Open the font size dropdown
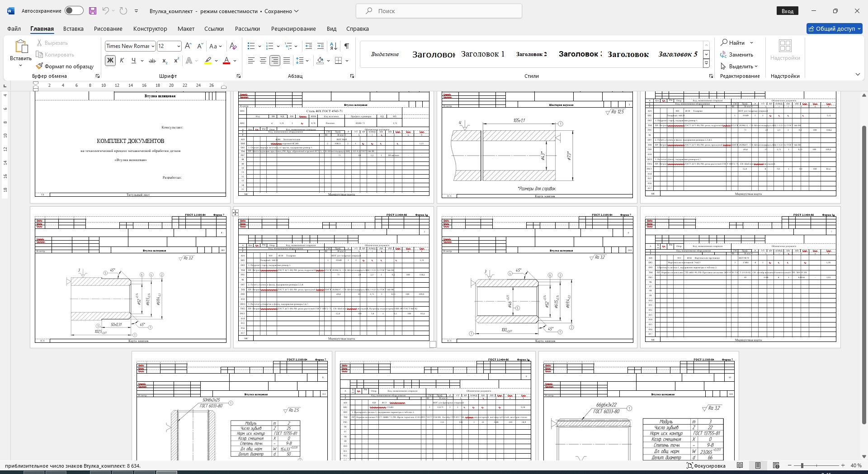Viewport: 868px width, 474px height. (179, 46)
